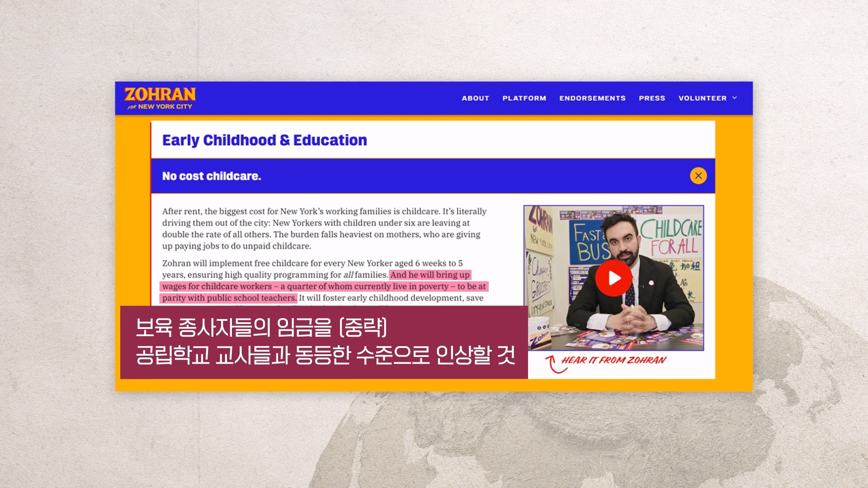The height and width of the screenshot is (488, 868).
Task: Click the Hear It From Zohran caption
Action: [x=613, y=360]
